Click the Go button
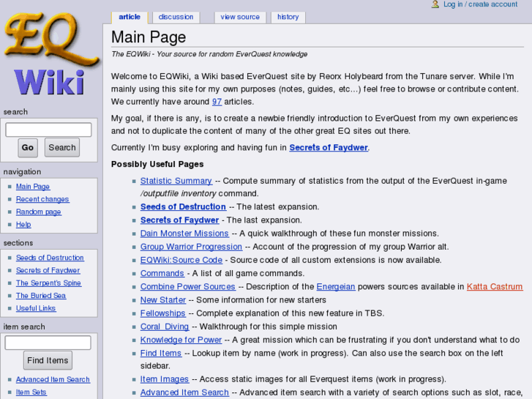Viewport: 532px width, 399px height. coord(28,148)
